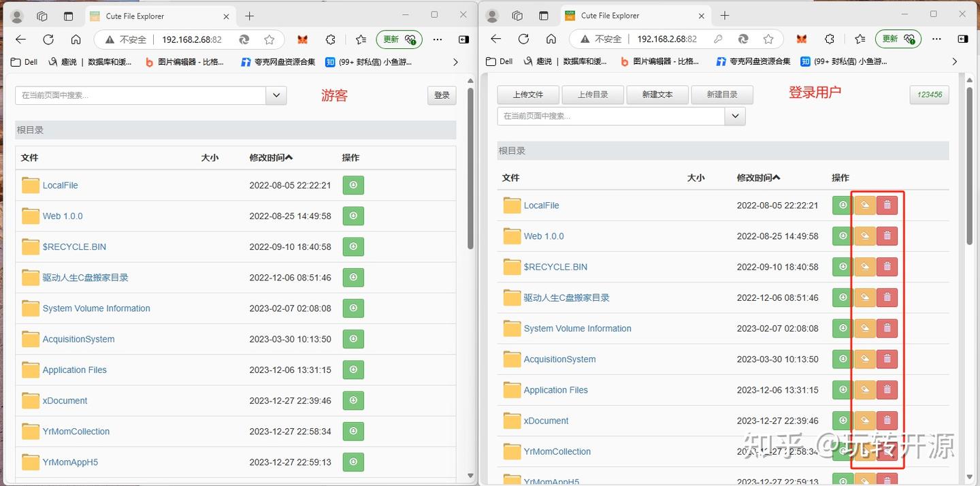
Task: Click the 登录 login button
Action: click(x=441, y=95)
